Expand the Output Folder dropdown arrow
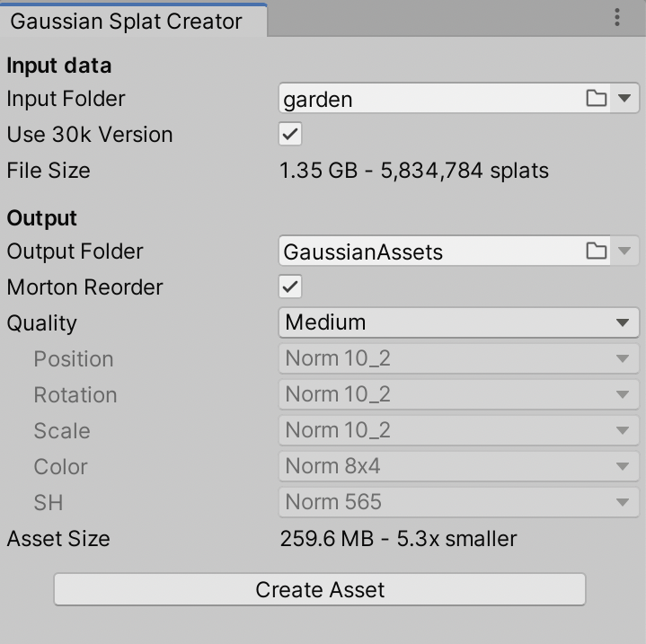The image size is (646, 644). pos(624,251)
